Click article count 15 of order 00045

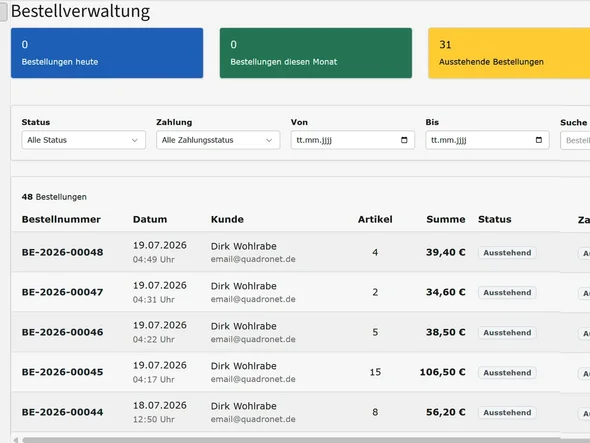pyautogui.click(x=375, y=372)
